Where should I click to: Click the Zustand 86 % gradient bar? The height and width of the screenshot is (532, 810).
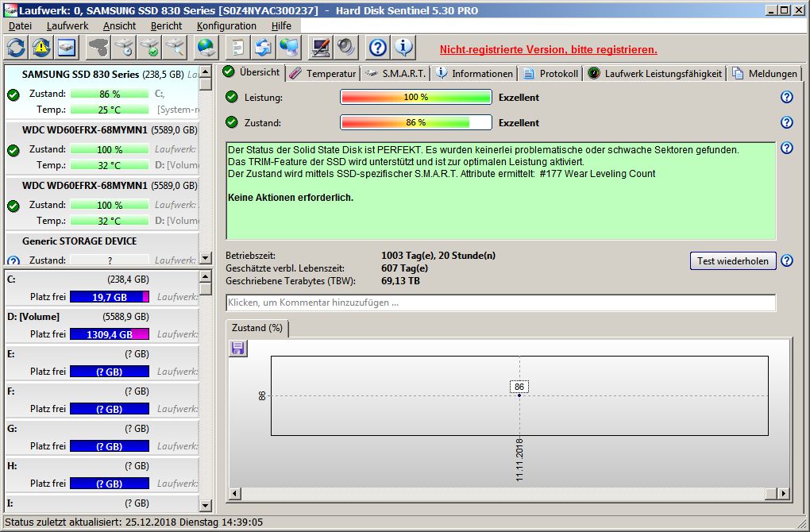click(416, 122)
